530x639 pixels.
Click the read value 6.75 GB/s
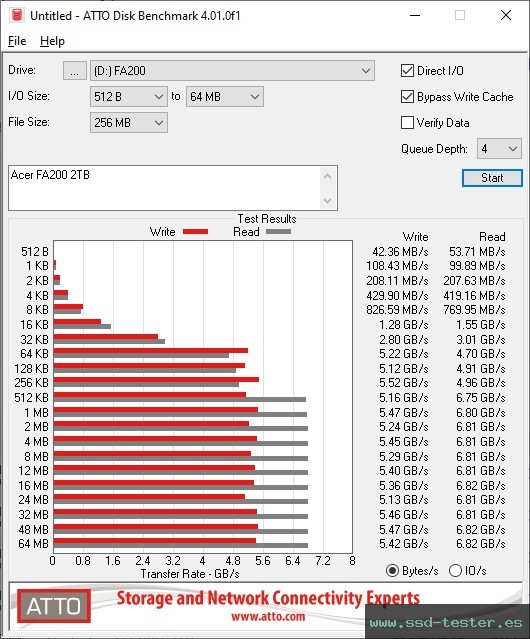(481, 397)
